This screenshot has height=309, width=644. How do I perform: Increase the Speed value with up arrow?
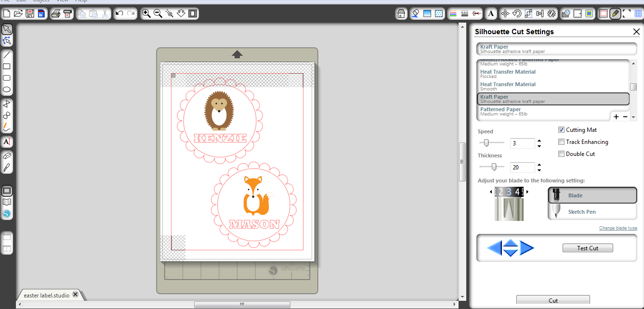click(539, 141)
